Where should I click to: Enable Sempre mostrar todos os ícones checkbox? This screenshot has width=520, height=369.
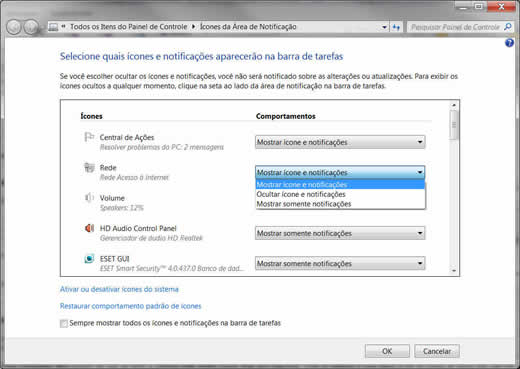(64, 323)
